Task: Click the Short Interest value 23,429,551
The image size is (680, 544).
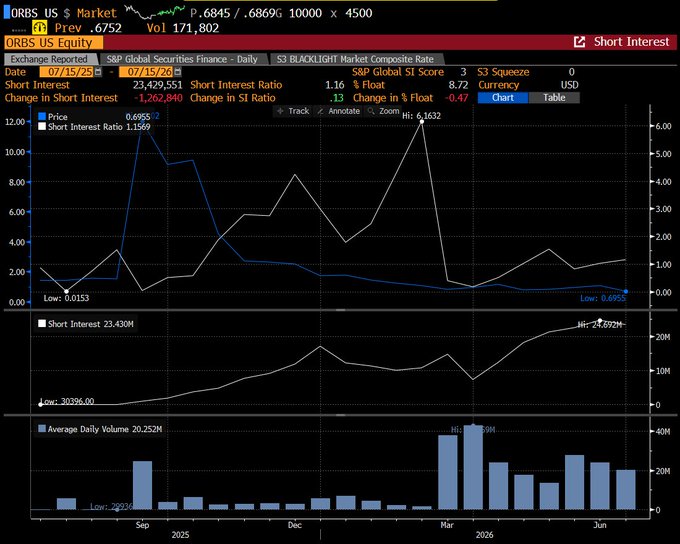Action: (x=157, y=85)
